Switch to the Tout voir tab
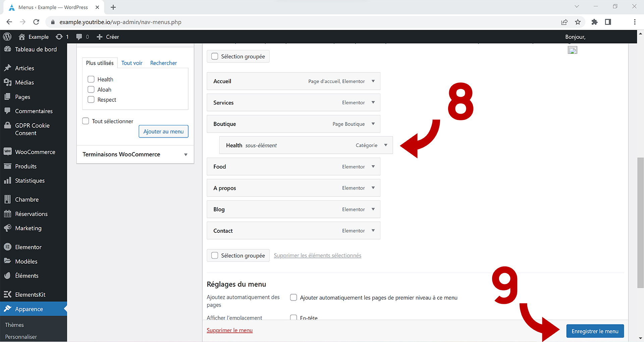 pos(132,63)
